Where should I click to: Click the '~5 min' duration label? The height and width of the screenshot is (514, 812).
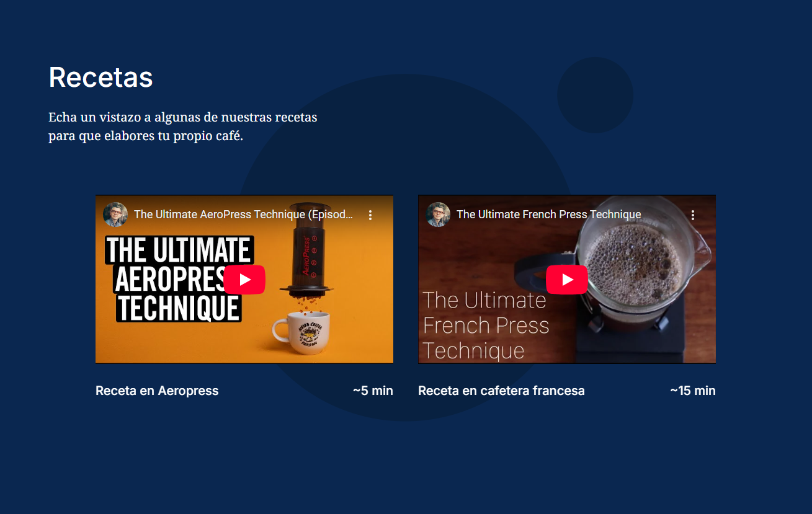(x=373, y=391)
